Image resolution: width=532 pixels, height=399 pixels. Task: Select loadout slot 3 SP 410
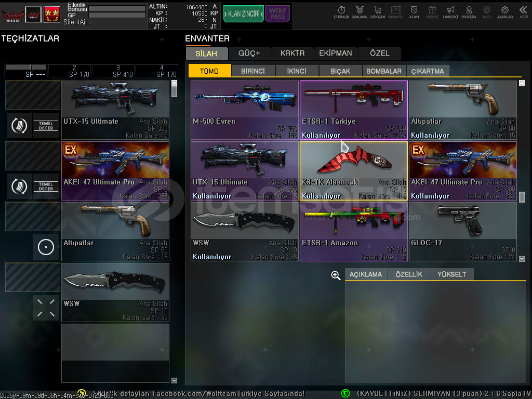113,71
